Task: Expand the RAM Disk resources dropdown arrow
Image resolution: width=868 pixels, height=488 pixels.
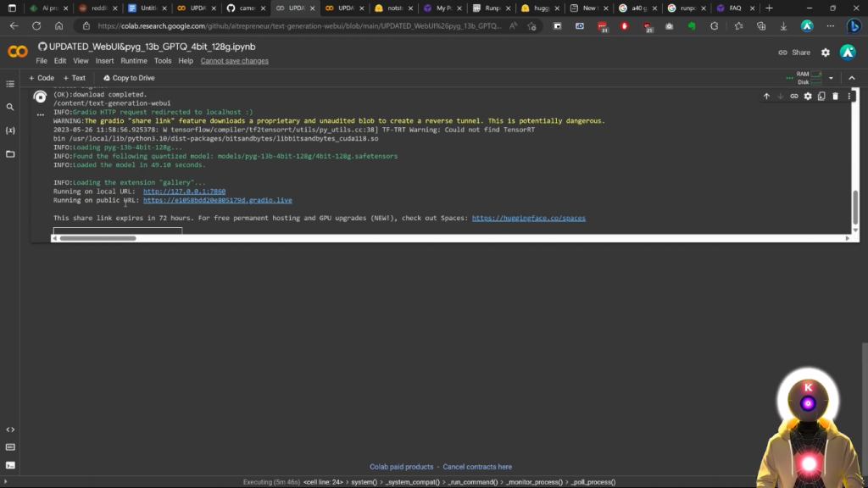Action: (831, 78)
